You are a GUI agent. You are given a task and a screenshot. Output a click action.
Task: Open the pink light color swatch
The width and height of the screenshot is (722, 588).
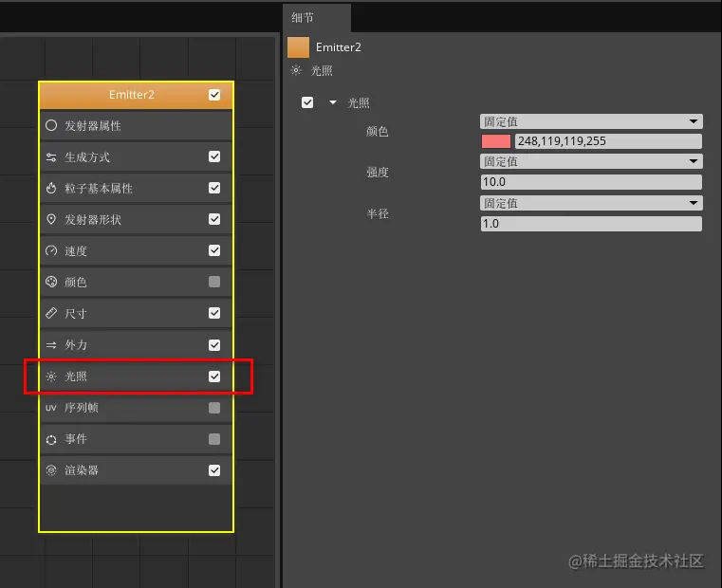coord(496,141)
